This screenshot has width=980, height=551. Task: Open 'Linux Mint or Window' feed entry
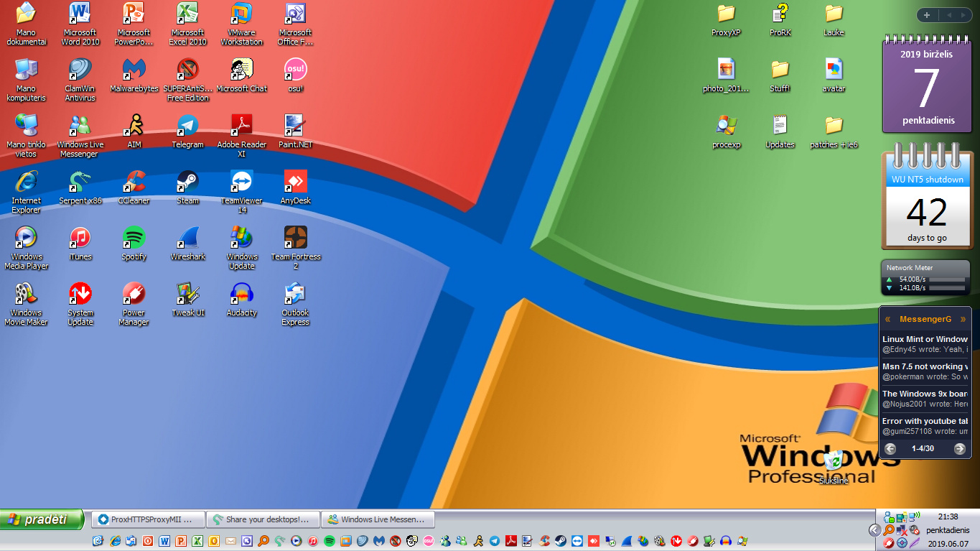925,344
